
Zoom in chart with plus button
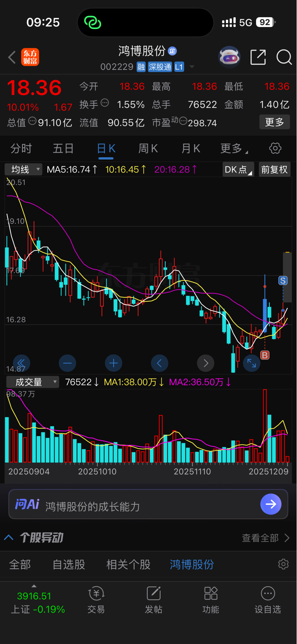point(114,363)
